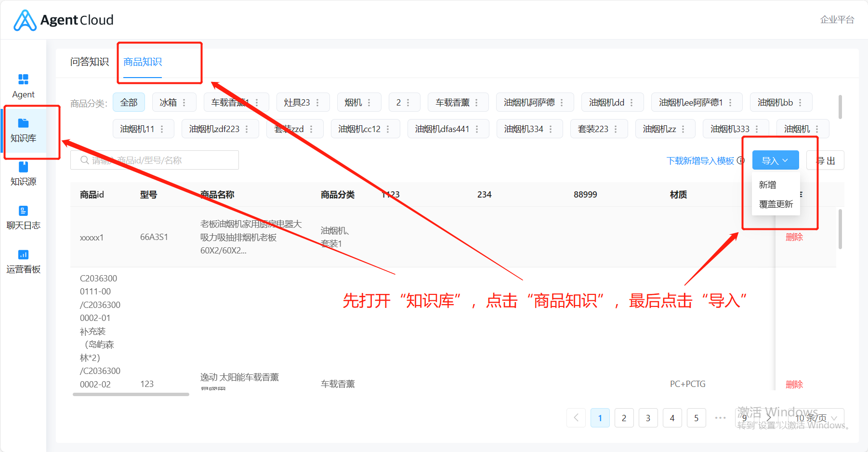Click the search magnifier icon
This screenshot has width=868, height=452.
[x=84, y=160]
